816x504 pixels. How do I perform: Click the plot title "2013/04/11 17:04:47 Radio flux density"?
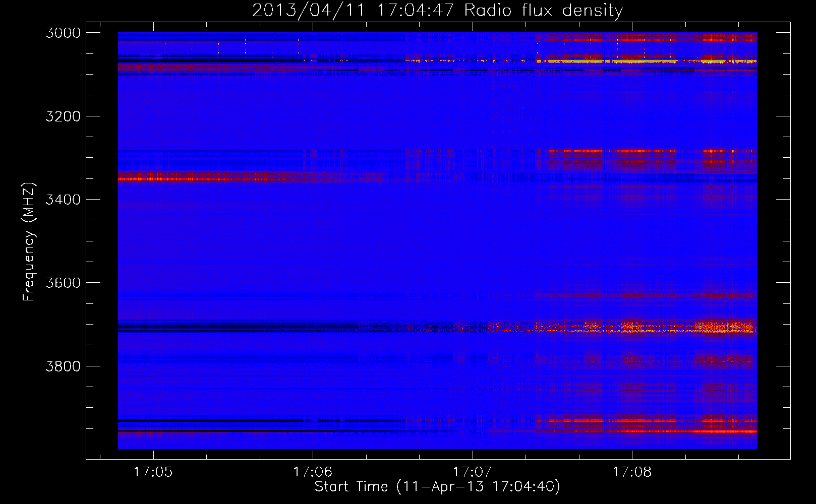click(x=437, y=11)
